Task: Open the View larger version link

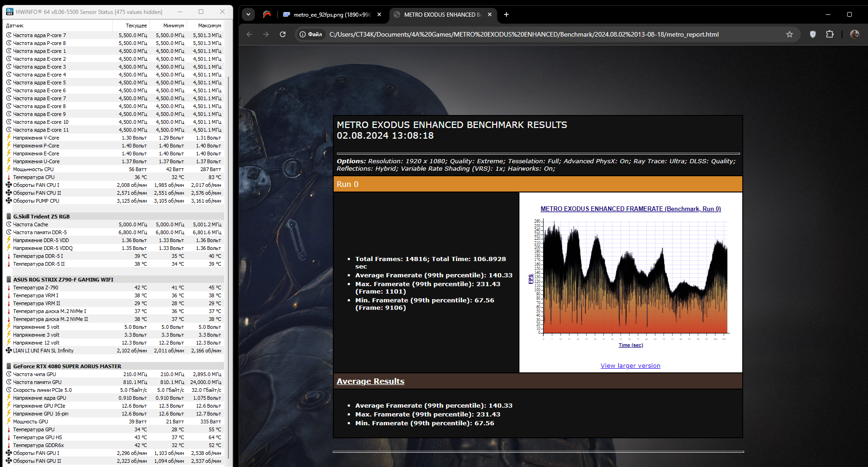Action: click(630, 366)
